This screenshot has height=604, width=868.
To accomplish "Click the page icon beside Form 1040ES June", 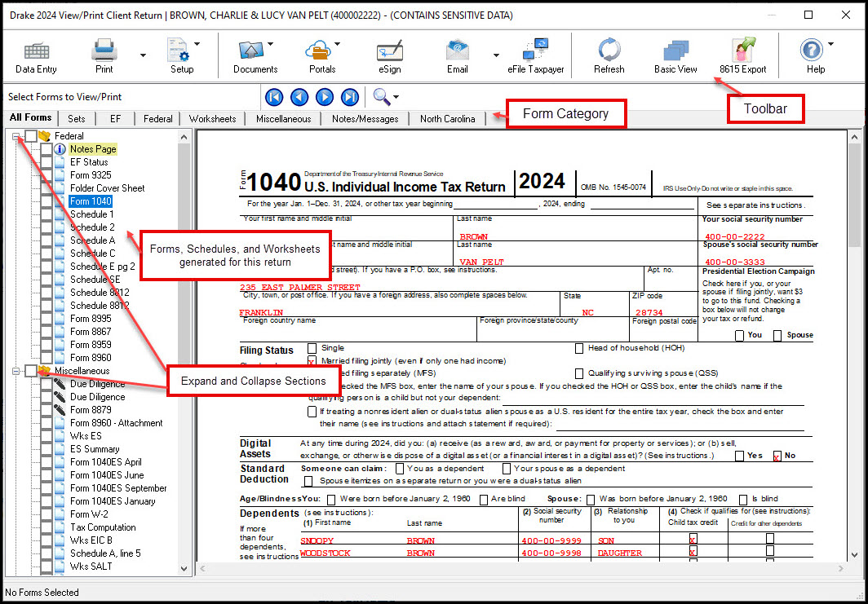I will [60, 475].
